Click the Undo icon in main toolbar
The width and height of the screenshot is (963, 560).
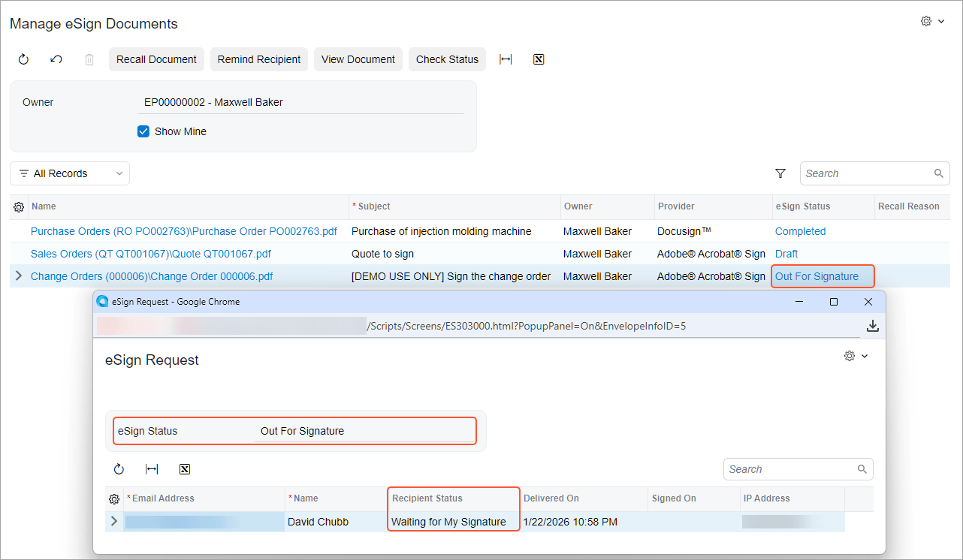point(56,59)
